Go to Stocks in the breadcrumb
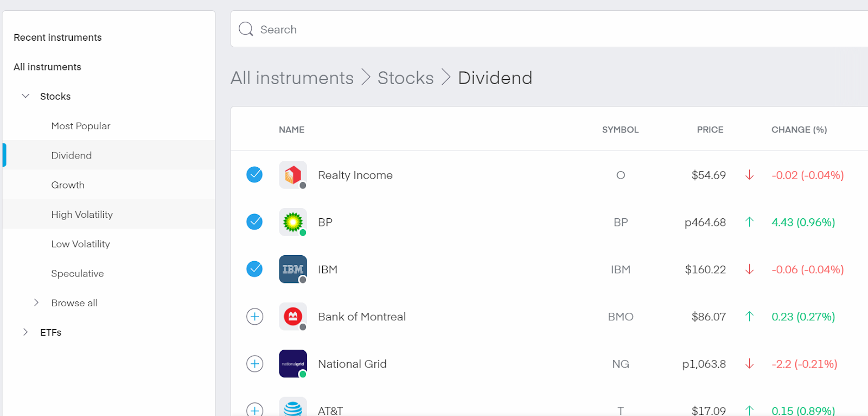868x416 pixels. point(405,78)
